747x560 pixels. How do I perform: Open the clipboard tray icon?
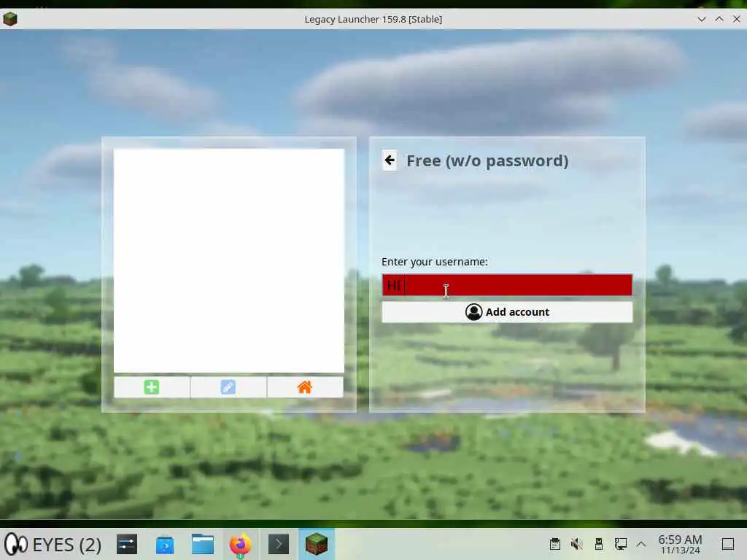coord(554,544)
